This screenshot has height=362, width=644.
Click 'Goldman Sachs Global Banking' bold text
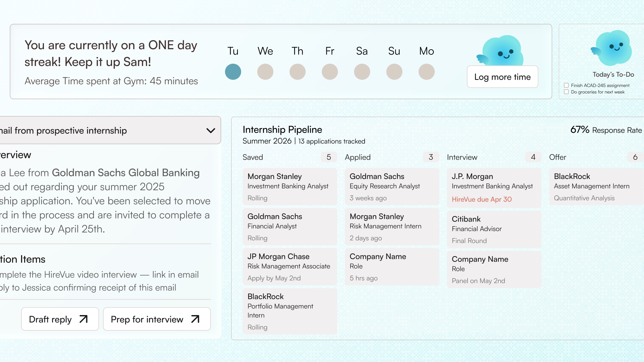pyautogui.click(x=126, y=173)
